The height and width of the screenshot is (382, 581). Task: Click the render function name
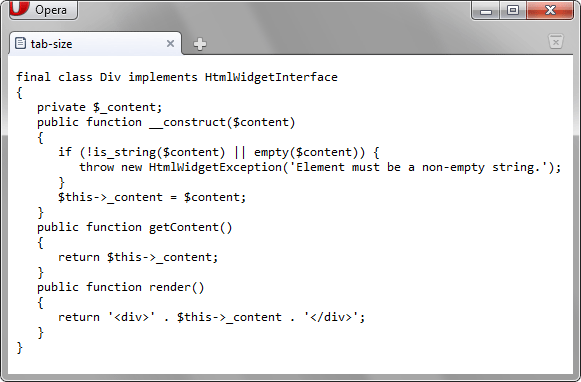(170, 287)
